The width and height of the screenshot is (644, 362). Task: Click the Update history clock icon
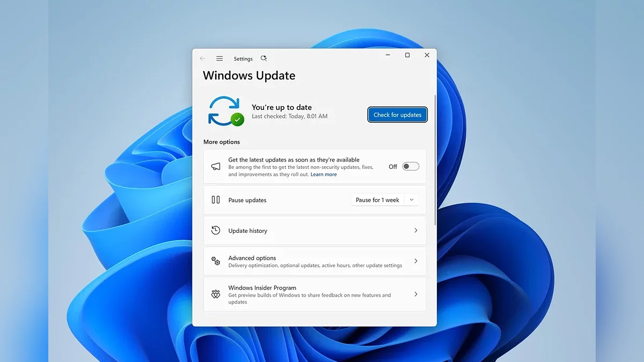[x=216, y=230]
